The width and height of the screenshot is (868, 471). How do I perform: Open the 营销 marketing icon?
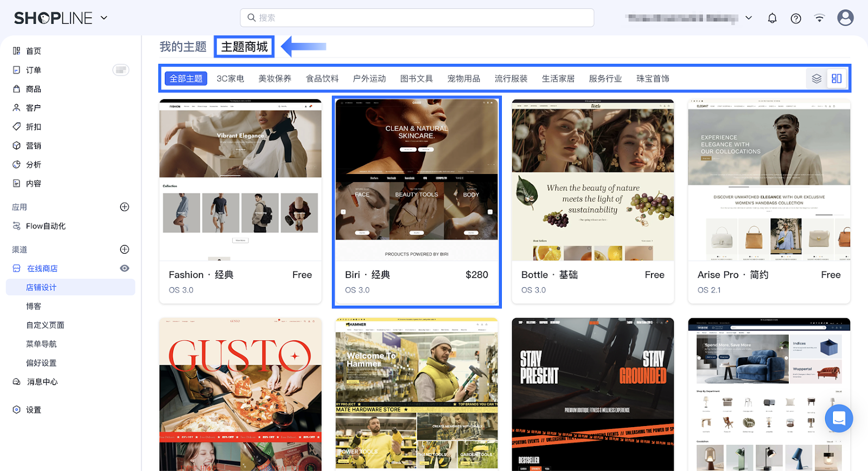pyautogui.click(x=17, y=146)
